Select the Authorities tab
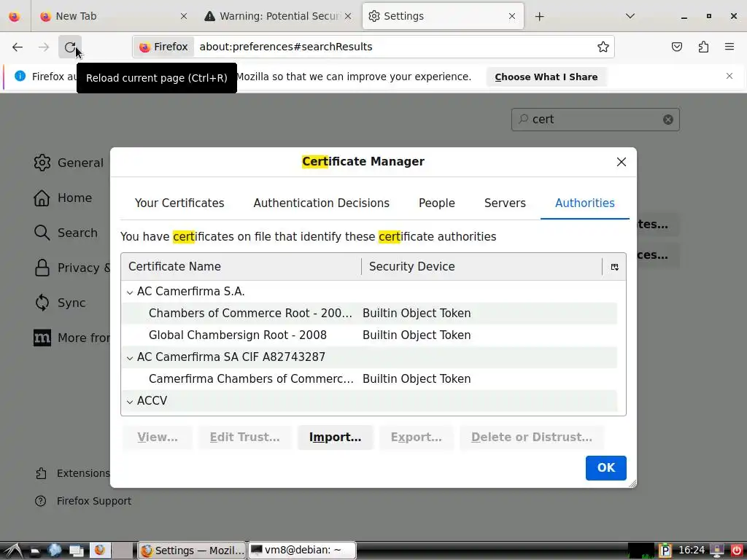This screenshot has width=747, height=560. coord(585,203)
